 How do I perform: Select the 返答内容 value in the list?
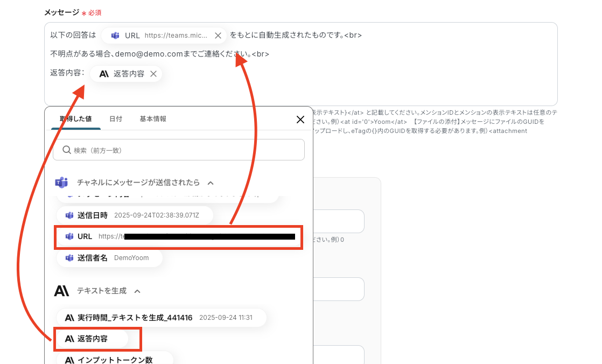pos(92,339)
